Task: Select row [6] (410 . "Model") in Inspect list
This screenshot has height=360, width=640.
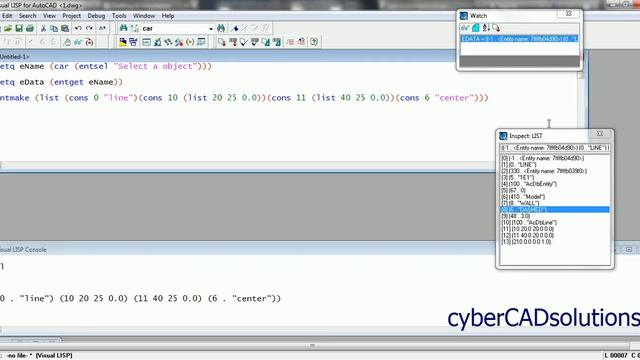Action: [554, 197]
